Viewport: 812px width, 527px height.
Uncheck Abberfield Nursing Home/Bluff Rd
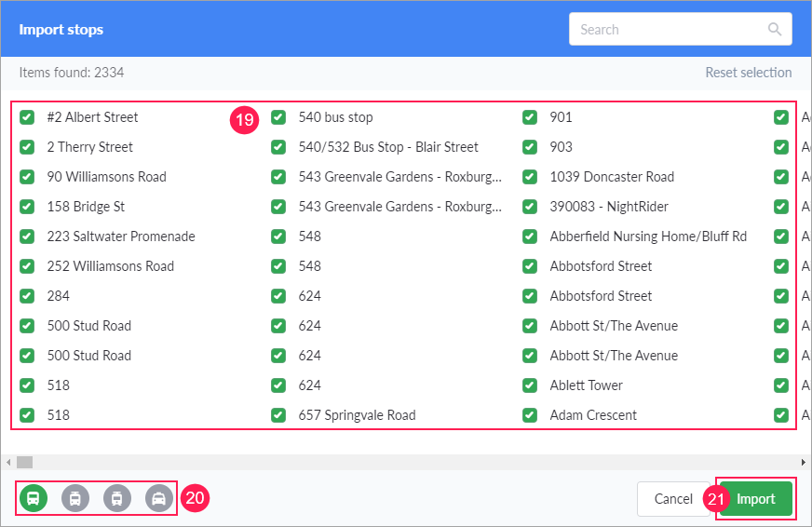[530, 236]
